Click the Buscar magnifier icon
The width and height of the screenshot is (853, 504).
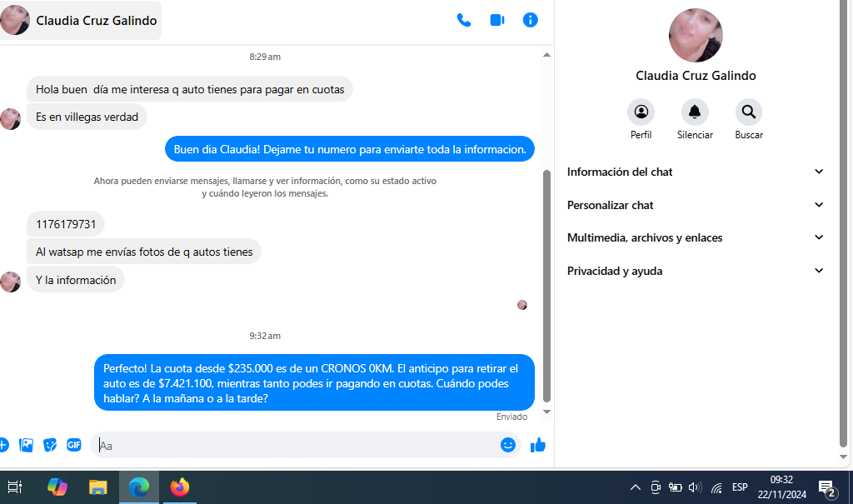tap(749, 112)
